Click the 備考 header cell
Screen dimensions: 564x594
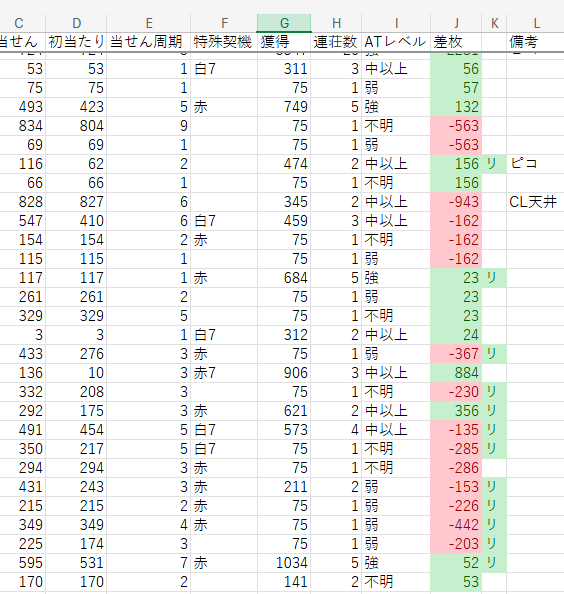[x=536, y=42]
